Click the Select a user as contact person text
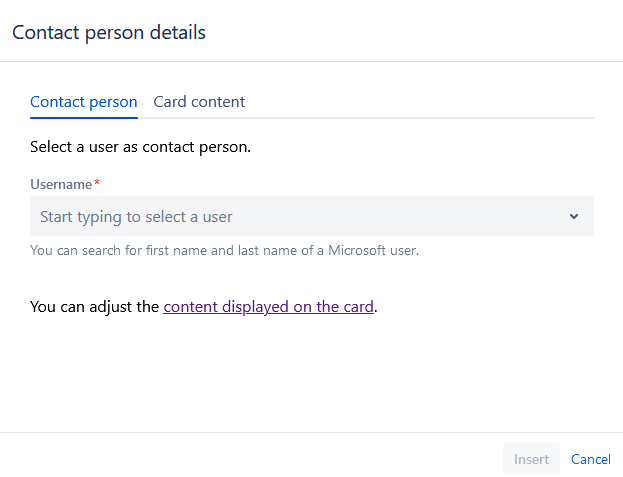The image size is (623, 477). (x=140, y=147)
